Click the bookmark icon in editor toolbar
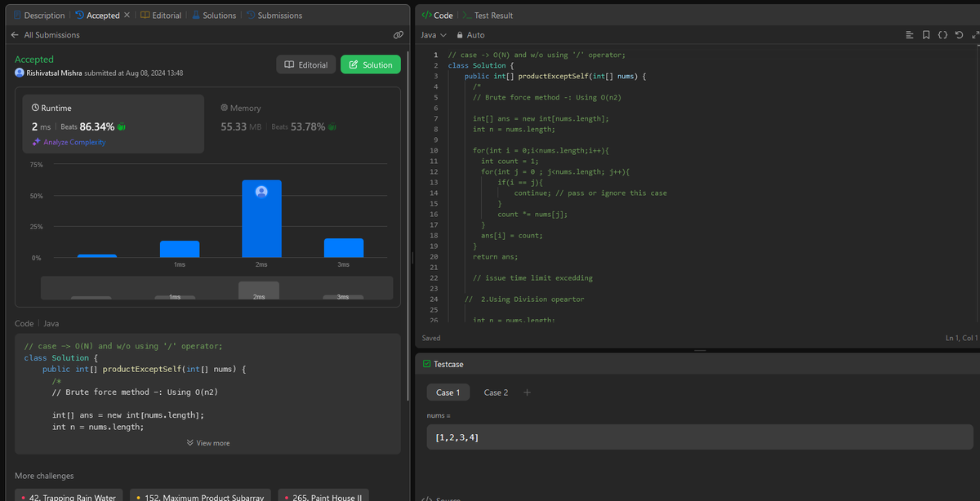The height and width of the screenshot is (501, 980). (x=926, y=35)
